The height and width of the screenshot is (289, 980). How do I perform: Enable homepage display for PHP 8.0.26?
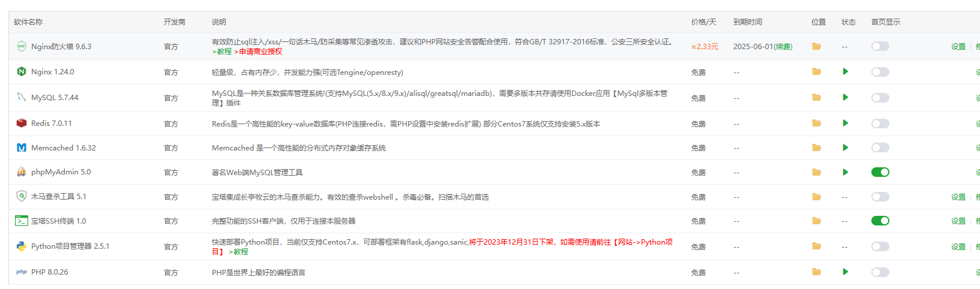point(880,272)
